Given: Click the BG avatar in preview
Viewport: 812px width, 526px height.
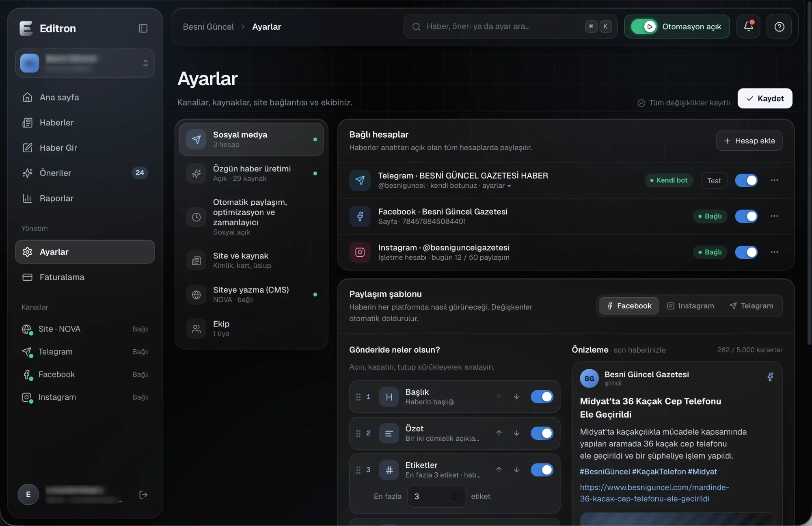Looking at the screenshot, I should pyautogui.click(x=589, y=379).
